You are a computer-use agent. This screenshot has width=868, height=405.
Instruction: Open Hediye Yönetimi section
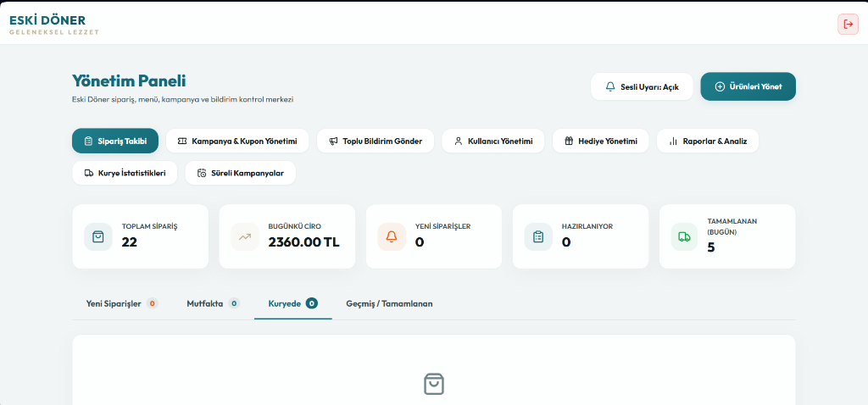pyautogui.click(x=601, y=141)
